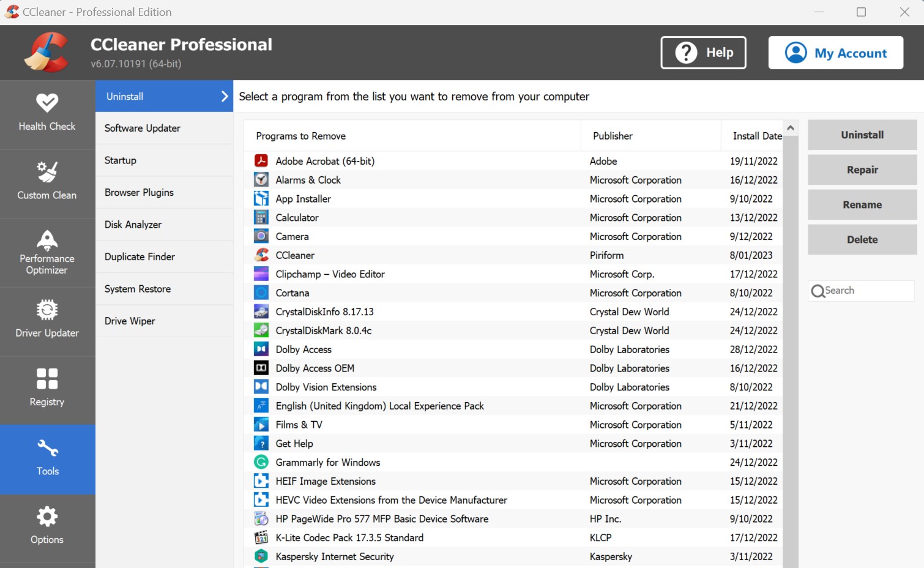Screen dimensions: 924x568
Task: Open the Help button in header
Action: click(x=703, y=53)
